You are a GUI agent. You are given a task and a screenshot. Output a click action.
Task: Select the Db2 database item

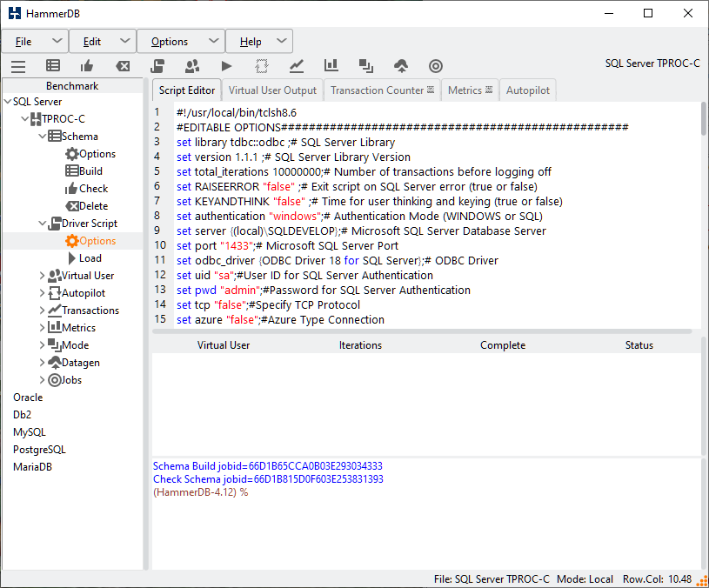(22, 414)
